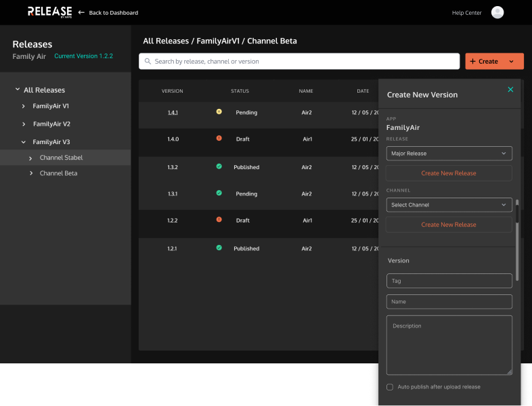Open the Select Channel dropdown
Viewport: 532px width, 406px height.
449,205
